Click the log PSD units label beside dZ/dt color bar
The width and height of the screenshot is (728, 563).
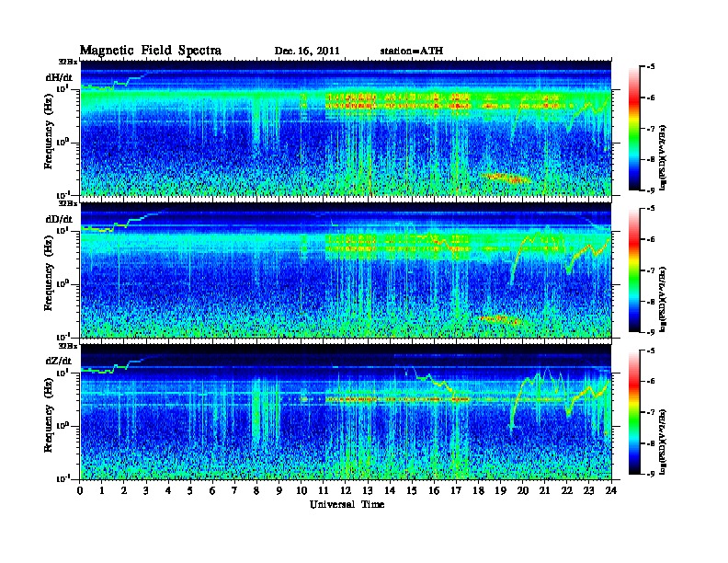663,442
